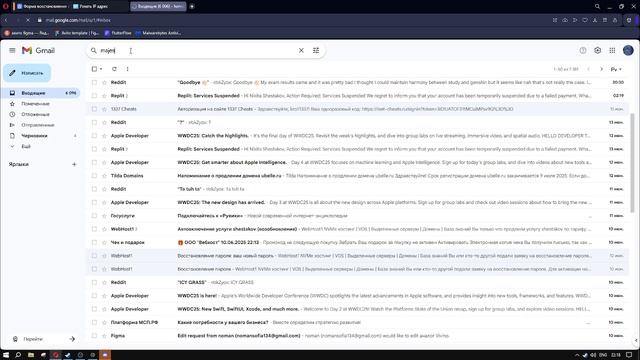640x360 pixels.
Task: Open Gmail settings gear icon
Action: (598, 50)
